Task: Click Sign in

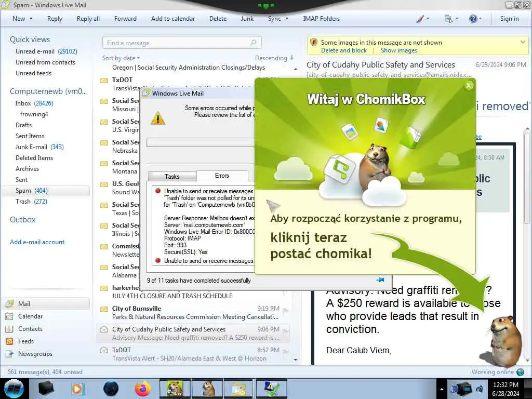Action: click(x=509, y=19)
